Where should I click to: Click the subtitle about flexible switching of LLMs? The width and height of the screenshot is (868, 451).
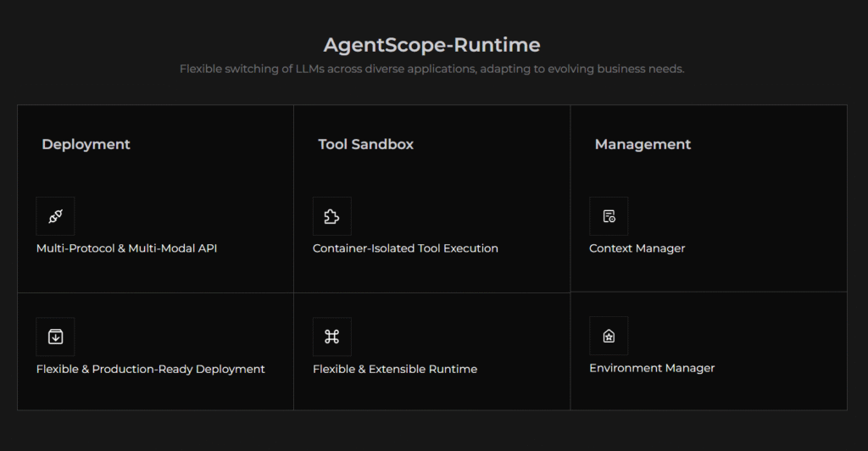pyautogui.click(x=431, y=69)
